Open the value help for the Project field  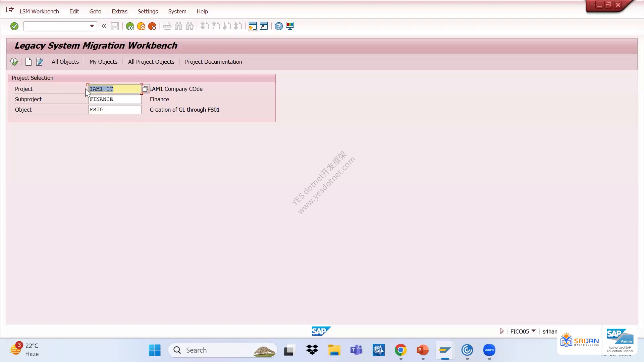145,89
